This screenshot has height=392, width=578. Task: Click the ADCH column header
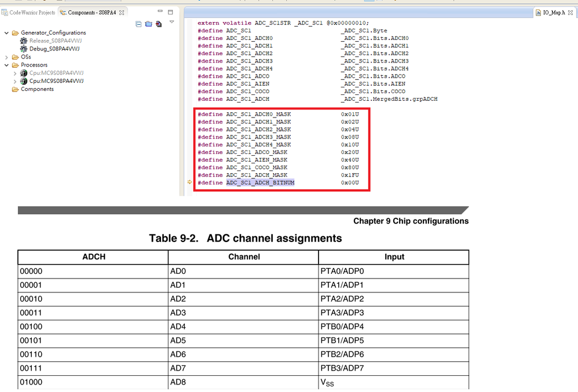(x=94, y=257)
